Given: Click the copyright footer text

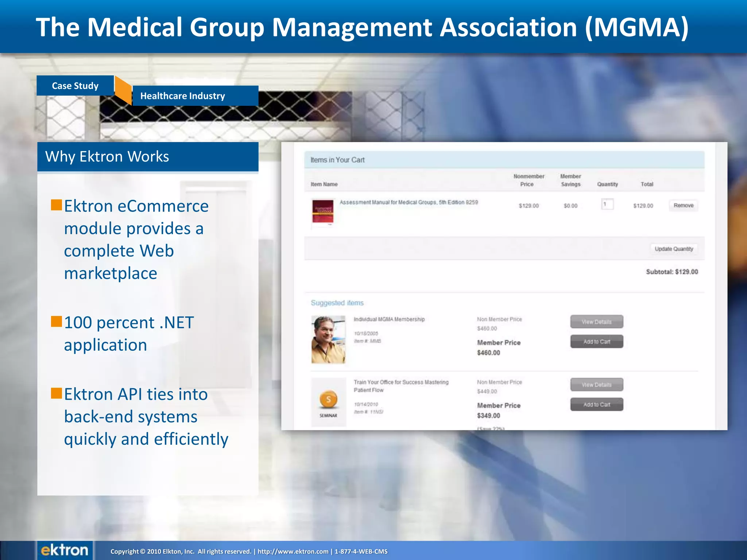Looking at the screenshot, I should [x=249, y=551].
